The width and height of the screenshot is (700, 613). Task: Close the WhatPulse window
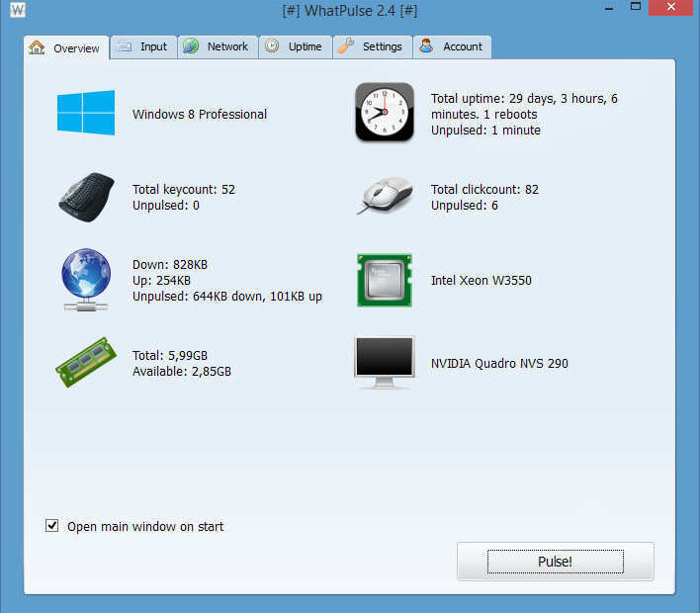pyautogui.click(x=670, y=7)
